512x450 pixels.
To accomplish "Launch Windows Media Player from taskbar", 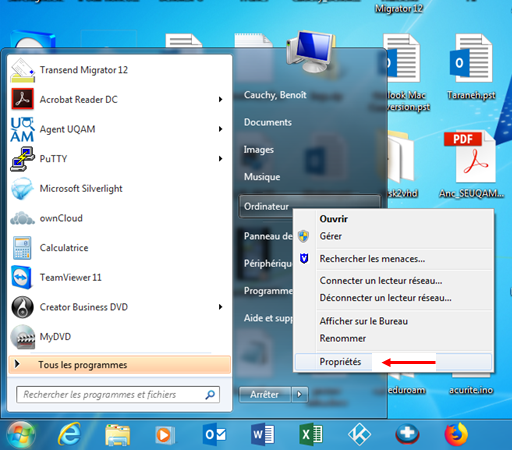I will pyautogui.click(x=165, y=435).
